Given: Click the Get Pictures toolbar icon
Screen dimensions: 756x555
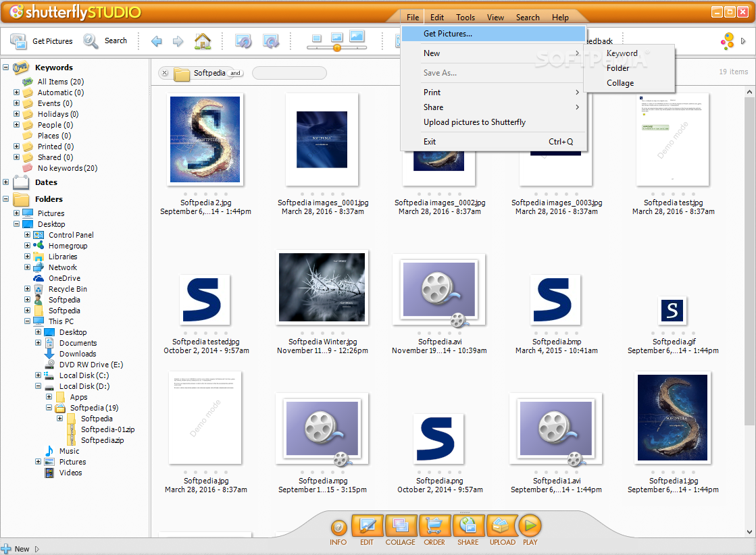Looking at the screenshot, I should [x=18, y=41].
